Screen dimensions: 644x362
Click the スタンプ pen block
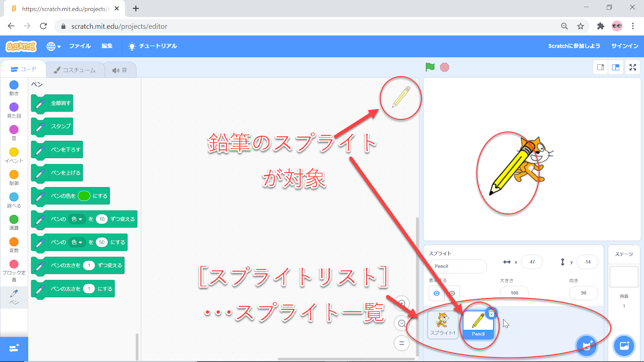52,127
